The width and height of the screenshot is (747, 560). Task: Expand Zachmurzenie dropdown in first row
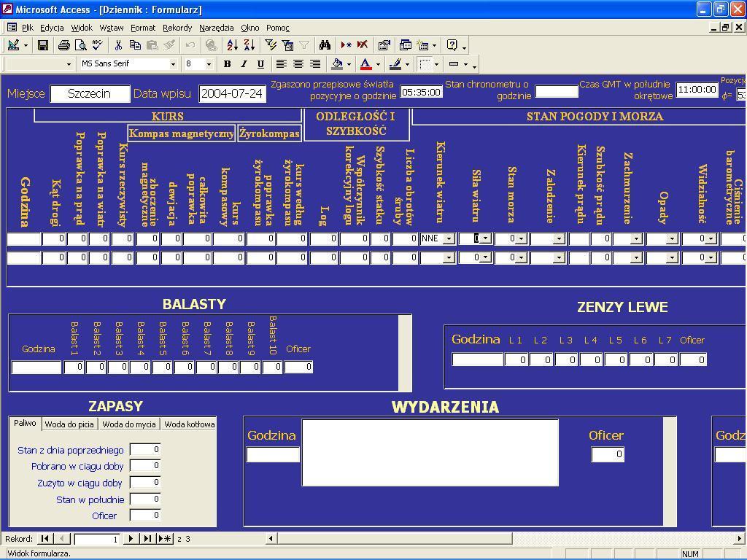coord(636,238)
